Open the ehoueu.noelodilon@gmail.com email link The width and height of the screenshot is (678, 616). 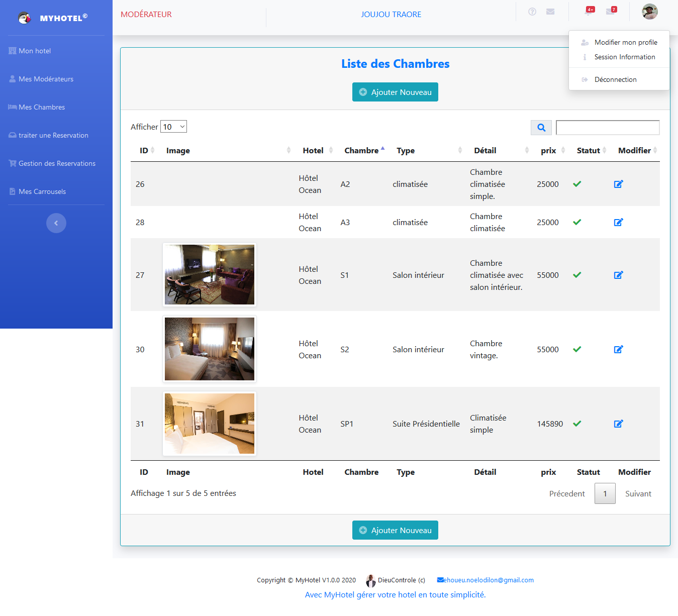pos(485,580)
